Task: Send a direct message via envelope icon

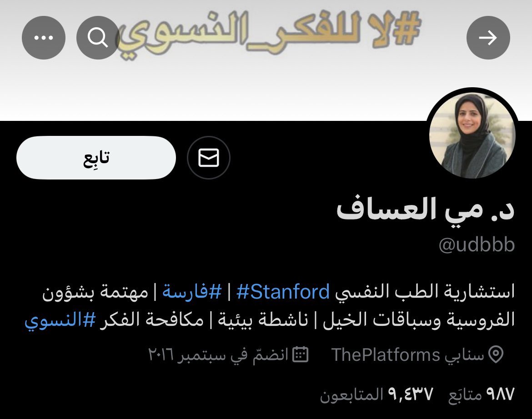Action: click(x=208, y=158)
